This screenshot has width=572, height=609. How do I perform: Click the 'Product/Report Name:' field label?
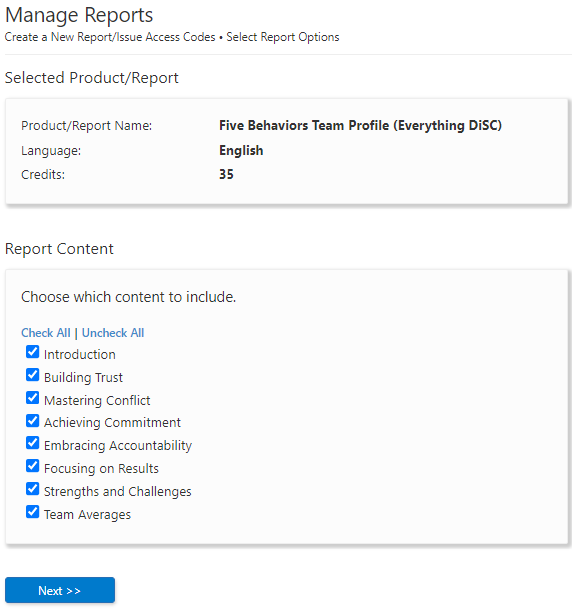87,126
